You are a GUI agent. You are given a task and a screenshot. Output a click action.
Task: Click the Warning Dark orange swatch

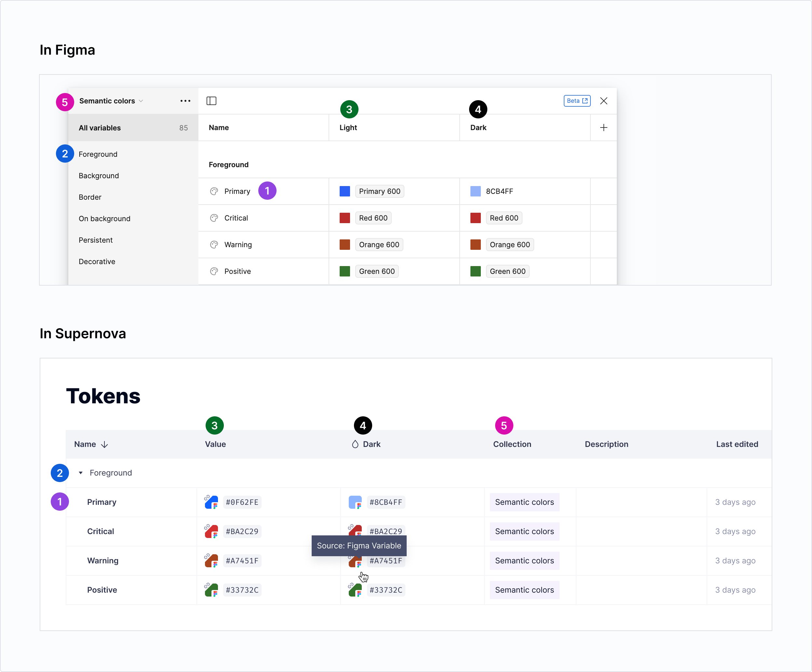coord(475,245)
